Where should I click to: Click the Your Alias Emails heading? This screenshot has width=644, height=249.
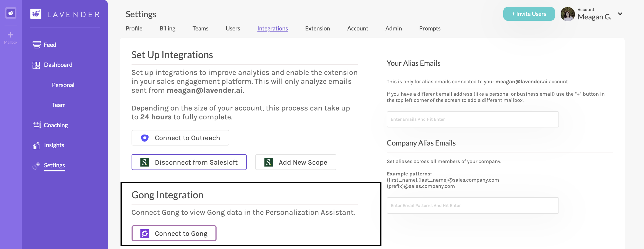pyautogui.click(x=413, y=63)
